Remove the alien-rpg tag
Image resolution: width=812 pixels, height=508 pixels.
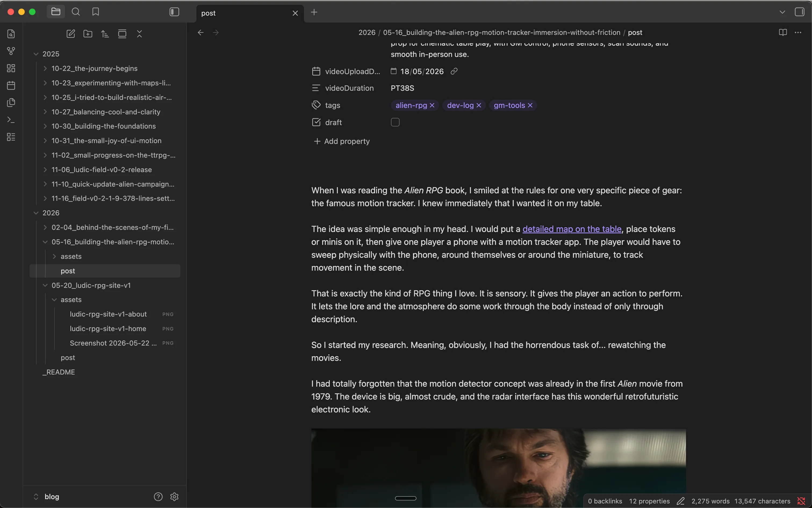[x=432, y=106]
